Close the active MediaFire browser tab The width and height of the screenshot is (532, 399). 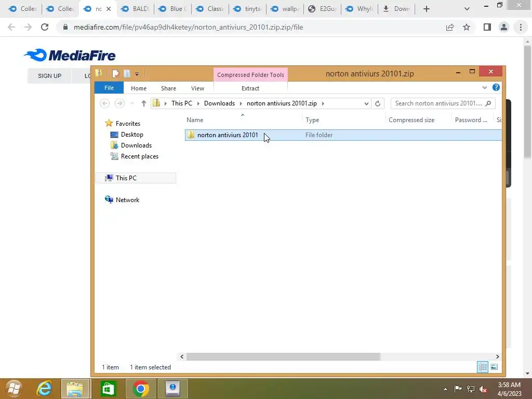coord(109,9)
